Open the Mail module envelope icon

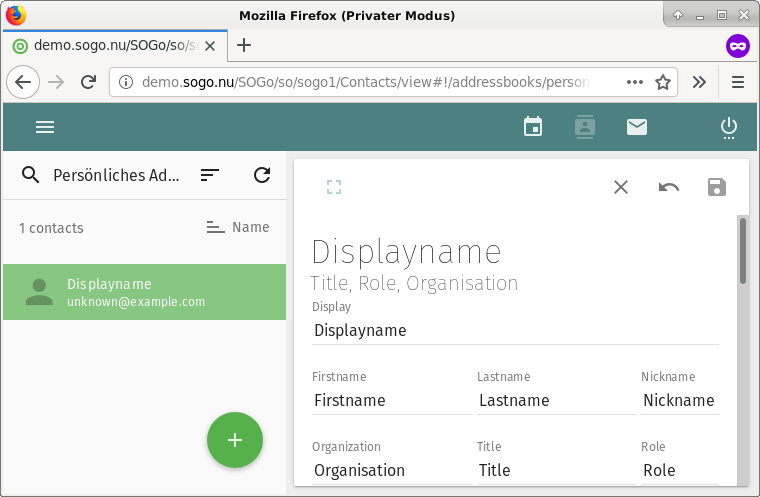637,127
